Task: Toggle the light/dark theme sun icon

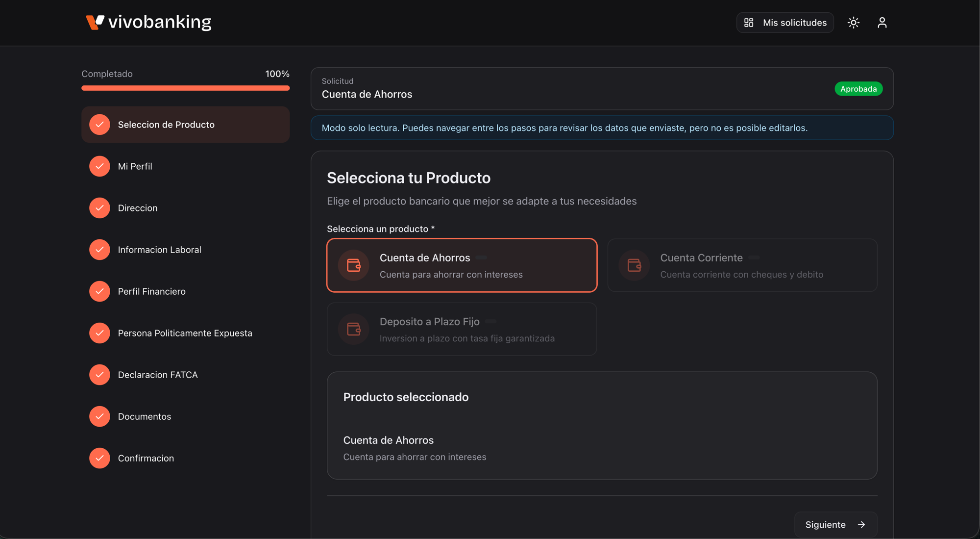Action: (x=853, y=23)
